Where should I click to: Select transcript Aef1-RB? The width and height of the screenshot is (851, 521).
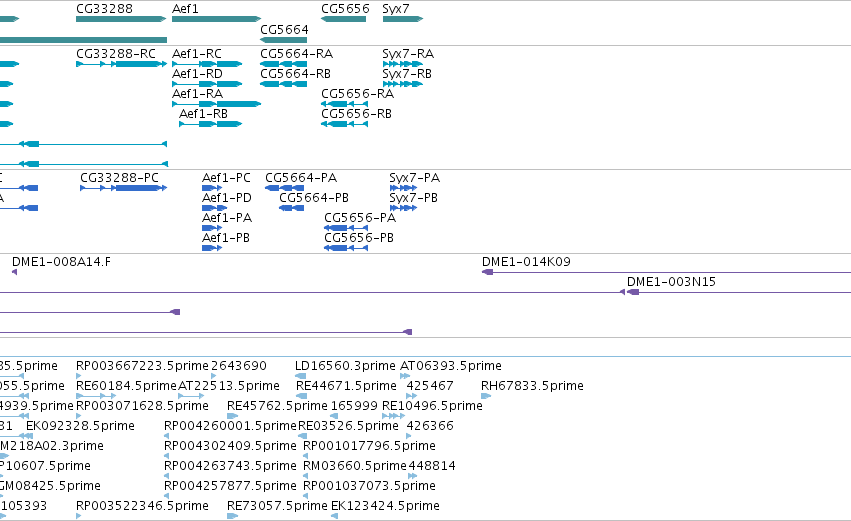211,124
